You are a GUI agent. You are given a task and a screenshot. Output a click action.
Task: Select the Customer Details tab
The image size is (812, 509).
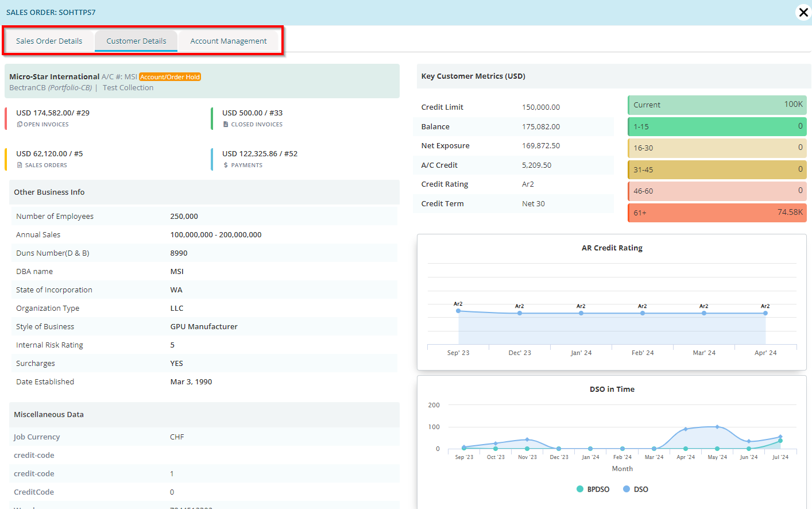pyautogui.click(x=136, y=41)
